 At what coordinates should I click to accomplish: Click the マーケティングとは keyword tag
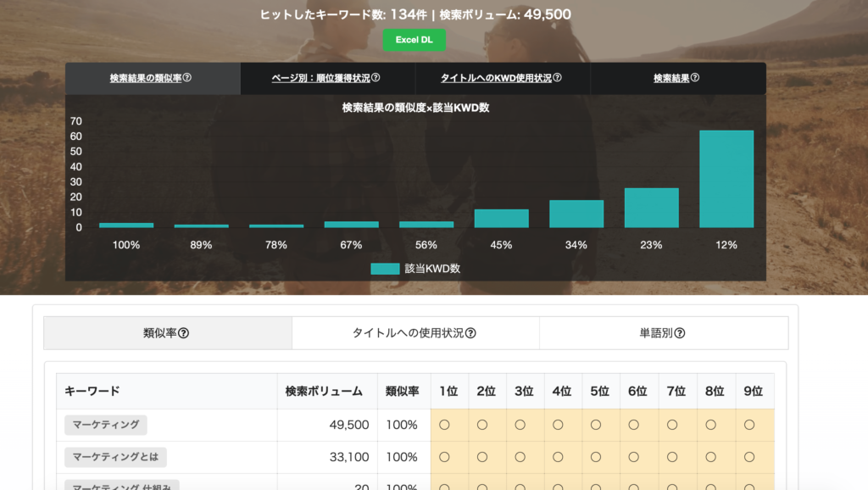click(x=115, y=457)
